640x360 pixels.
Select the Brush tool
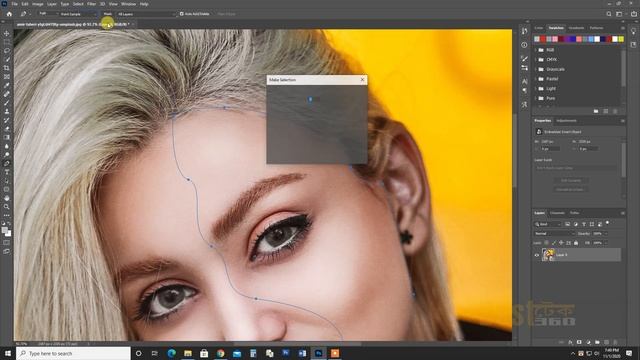[x=7, y=103]
